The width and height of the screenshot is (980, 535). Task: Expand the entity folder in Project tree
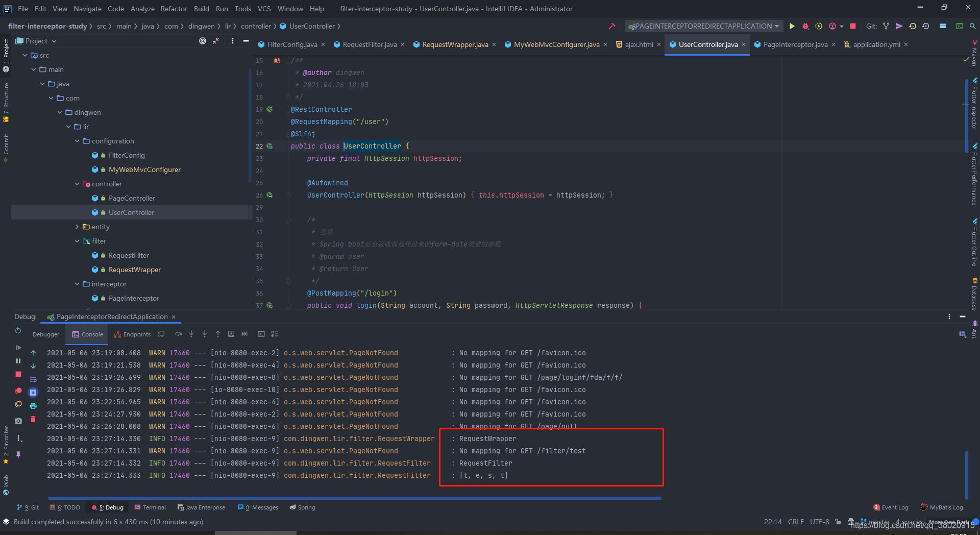[x=77, y=227]
